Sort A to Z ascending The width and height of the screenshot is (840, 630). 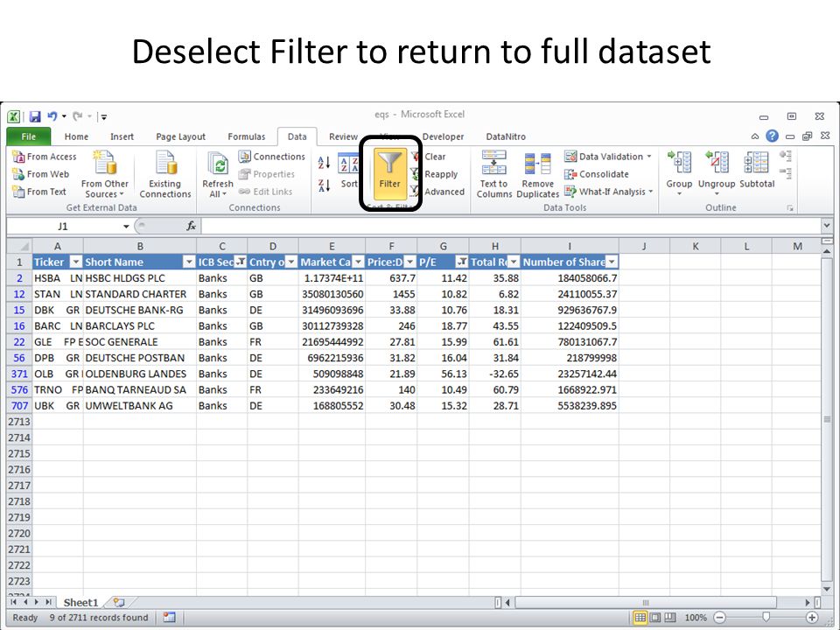click(324, 163)
